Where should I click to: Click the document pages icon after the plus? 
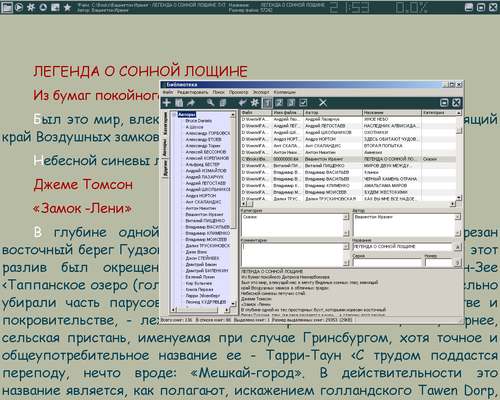click(179, 103)
